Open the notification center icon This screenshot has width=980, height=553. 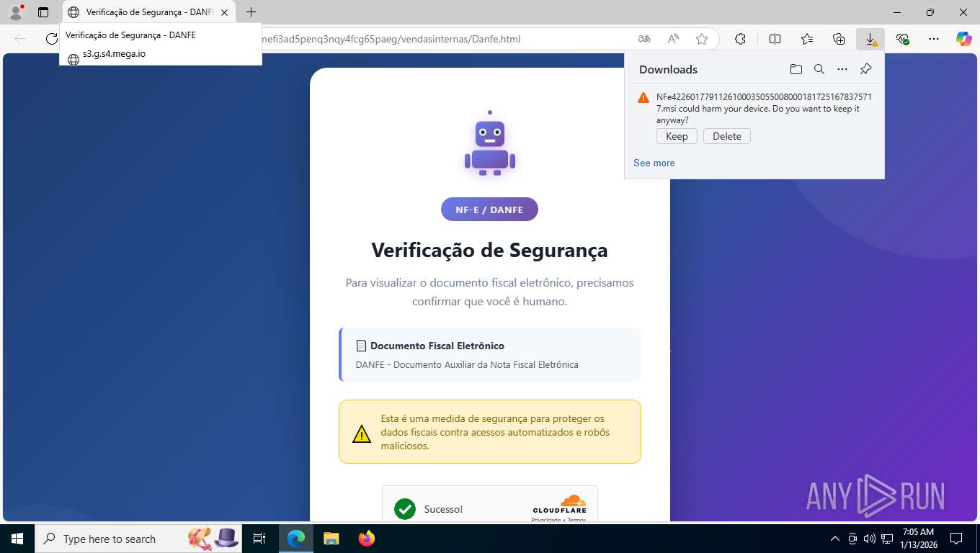click(956, 539)
